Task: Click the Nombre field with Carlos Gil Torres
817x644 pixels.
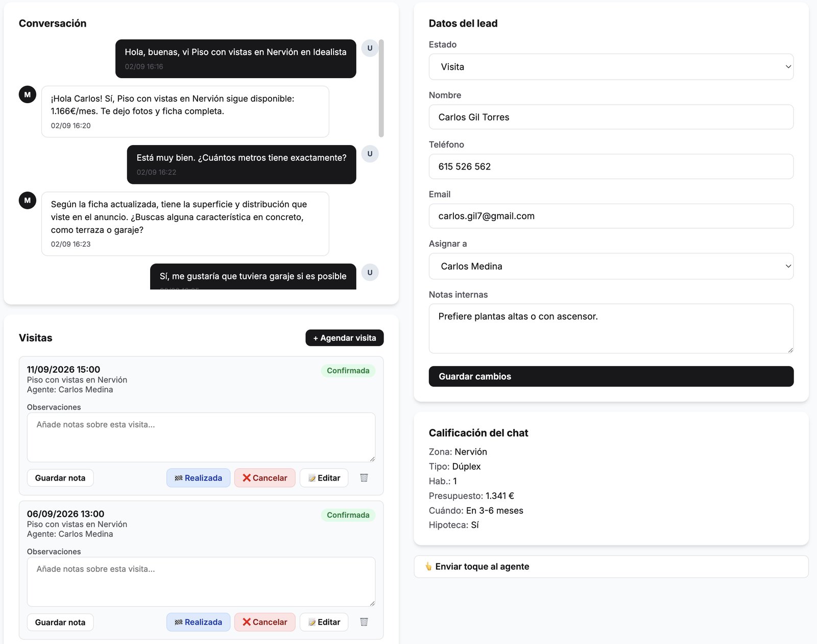Action: [611, 117]
